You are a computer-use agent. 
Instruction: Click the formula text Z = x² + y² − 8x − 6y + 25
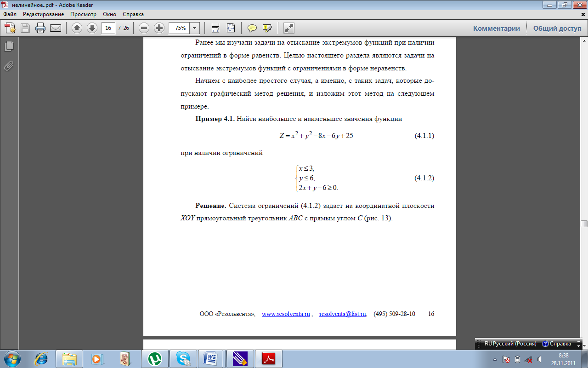(x=316, y=136)
